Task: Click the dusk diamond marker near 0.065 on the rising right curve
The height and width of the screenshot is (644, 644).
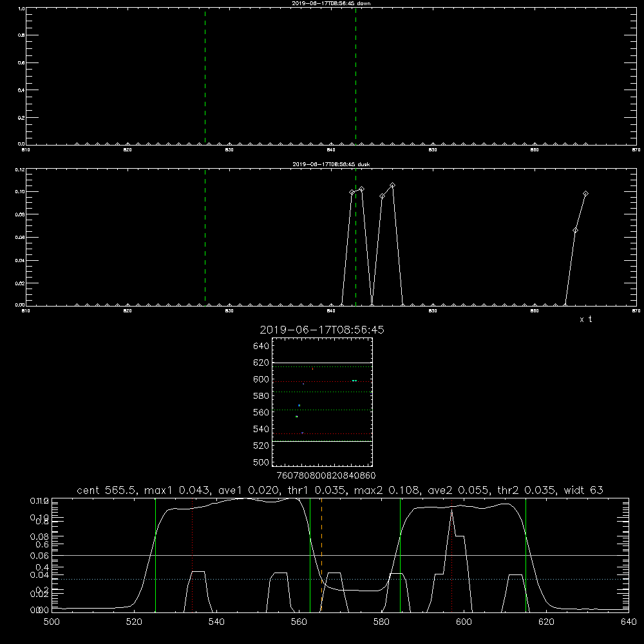Action: coord(575,231)
